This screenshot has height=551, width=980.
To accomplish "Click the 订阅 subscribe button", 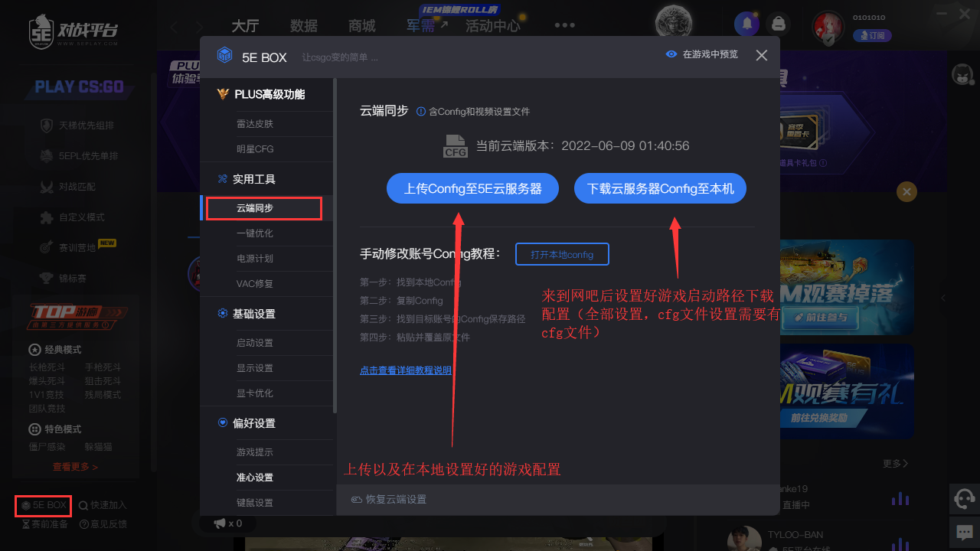I will [x=872, y=35].
